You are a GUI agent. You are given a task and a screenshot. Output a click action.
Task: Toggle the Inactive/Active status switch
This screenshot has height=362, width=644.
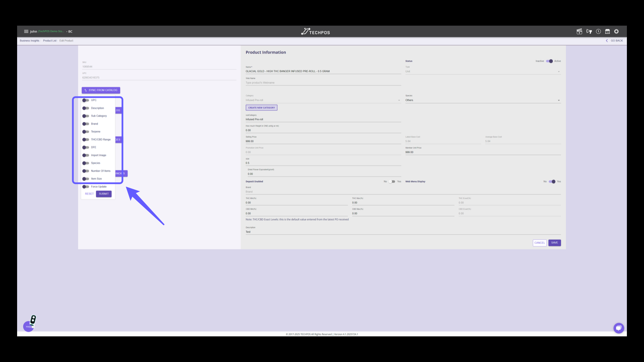(549, 61)
